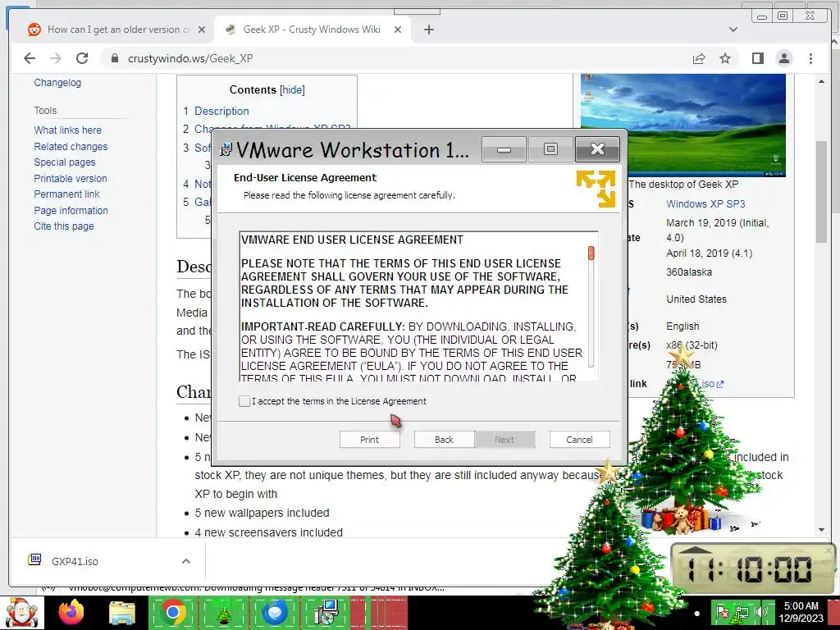Open Chrome's side panel
The width and height of the screenshot is (840, 630).
[757, 58]
